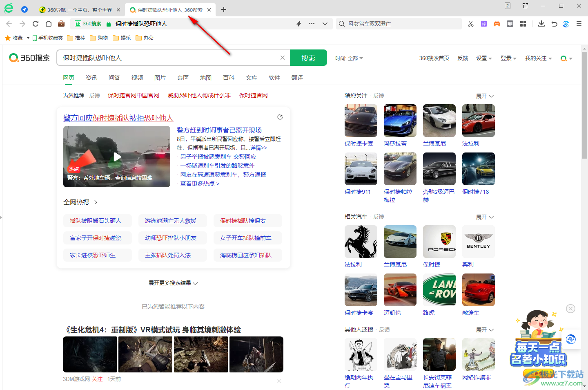The height and width of the screenshot is (390, 588).
Task: Clear the search query with X
Action: 283,58
